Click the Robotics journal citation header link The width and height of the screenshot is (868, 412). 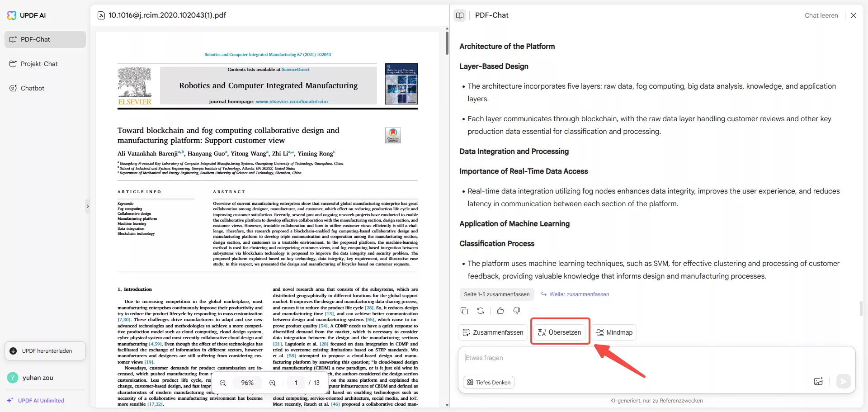(268, 55)
